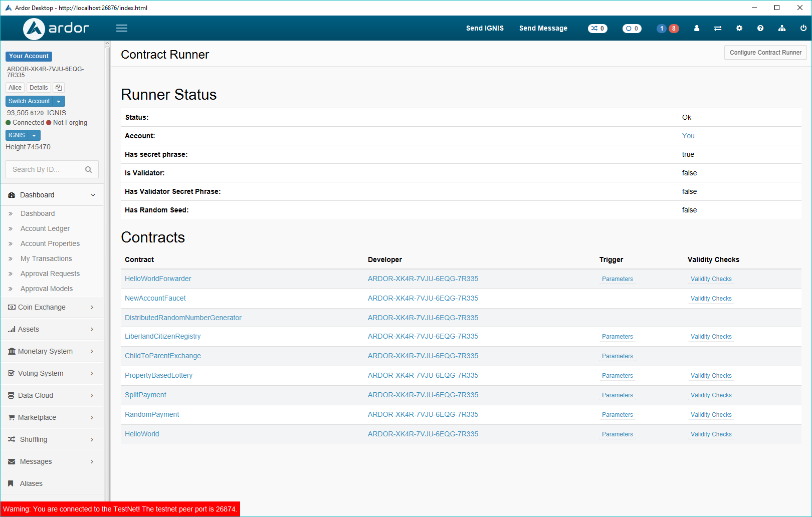Open the Send Message menu item
The height and width of the screenshot is (517, 812).
tap(543, 28)
